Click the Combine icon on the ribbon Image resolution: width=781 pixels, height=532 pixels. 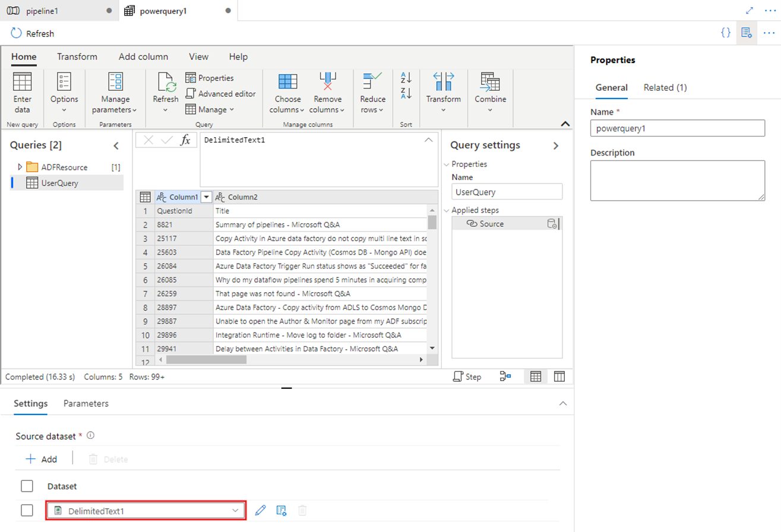coord(490,89)
